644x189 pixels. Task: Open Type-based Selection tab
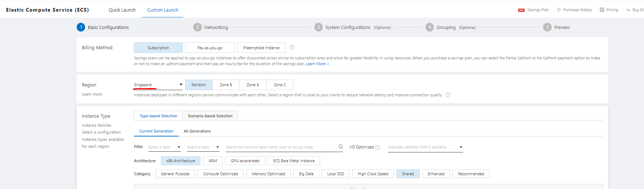pos(158,116)
